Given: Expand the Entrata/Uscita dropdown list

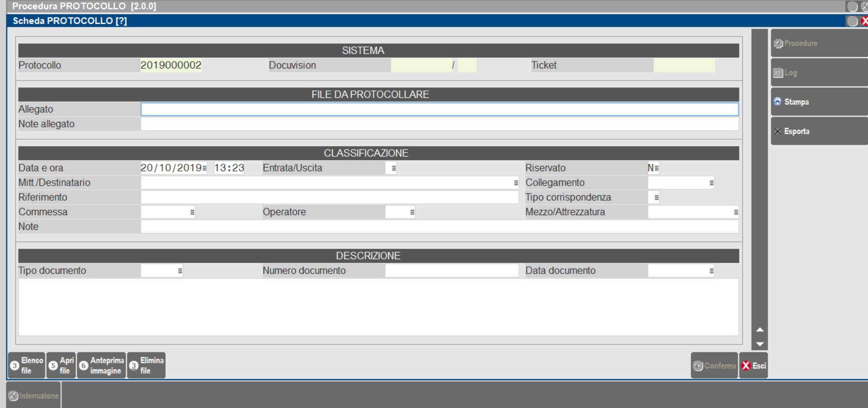Looking at the screenshot, I should tap(393, 168).
